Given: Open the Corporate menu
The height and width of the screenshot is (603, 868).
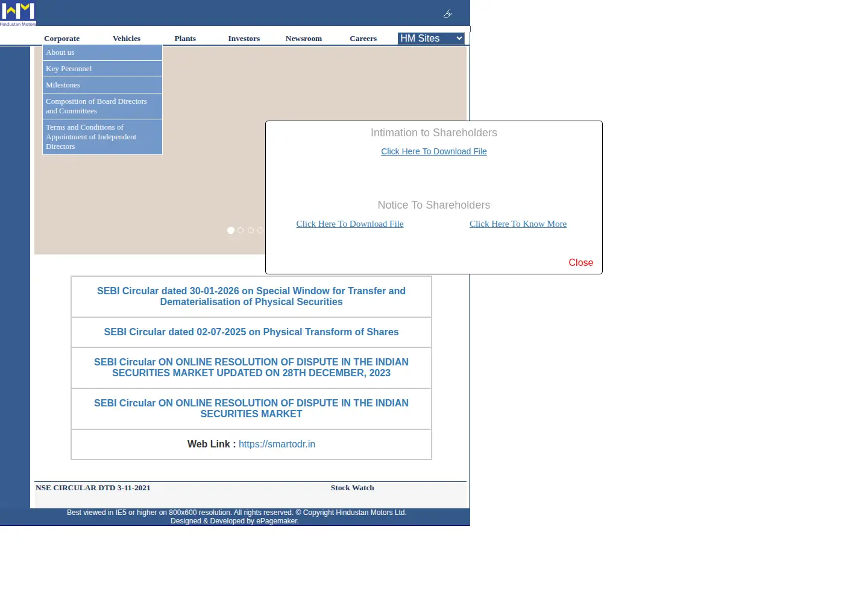Looking at the screenshot, I should (61, 39).
